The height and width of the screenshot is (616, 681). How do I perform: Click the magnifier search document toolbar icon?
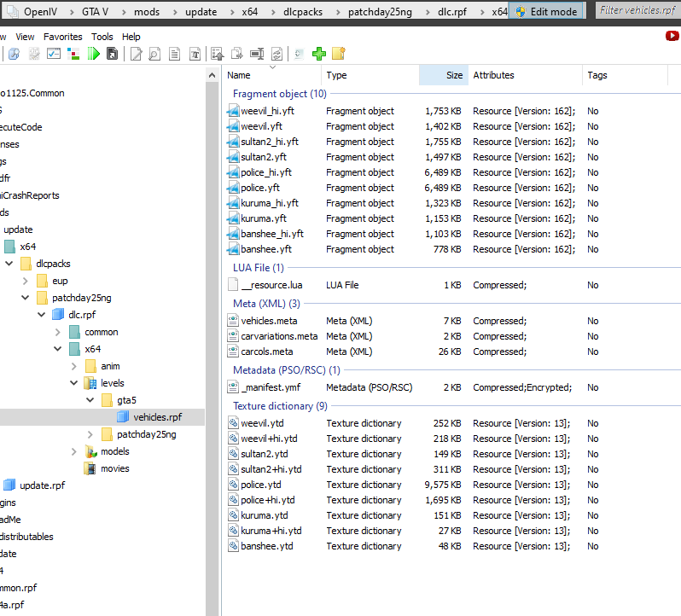154,54
